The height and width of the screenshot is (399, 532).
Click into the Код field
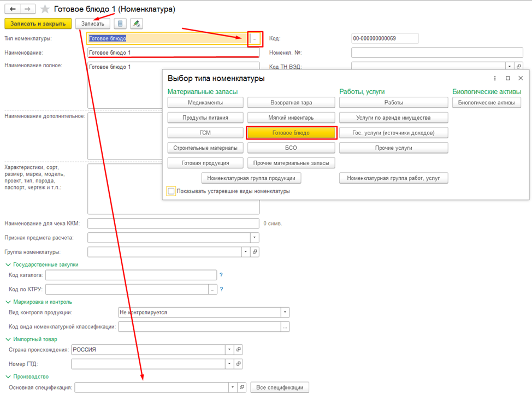tap(385, 38)
